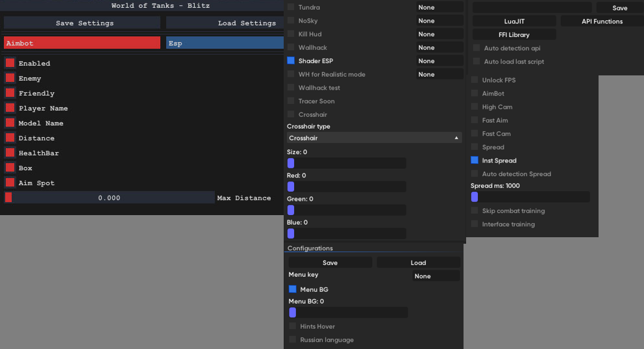Click the None keybind for Shader ESP
The width and height of the screenshot is (644, 349).
coord(440,60)
